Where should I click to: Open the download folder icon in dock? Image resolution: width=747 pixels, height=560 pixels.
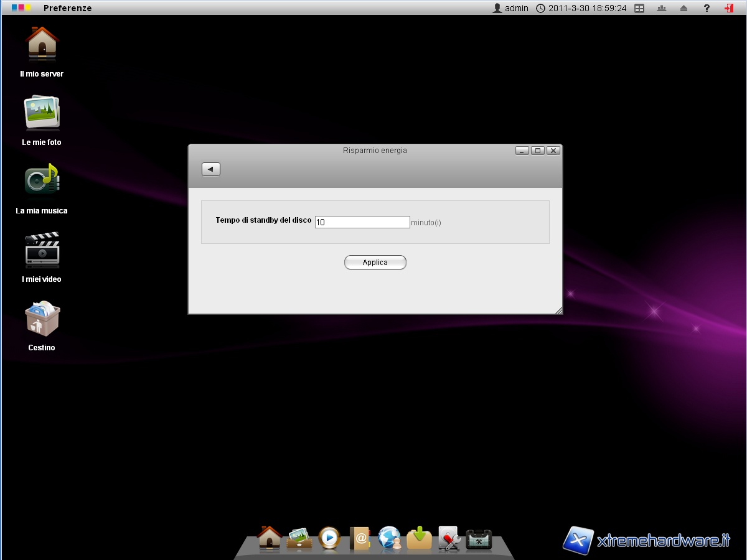point(420,538)
